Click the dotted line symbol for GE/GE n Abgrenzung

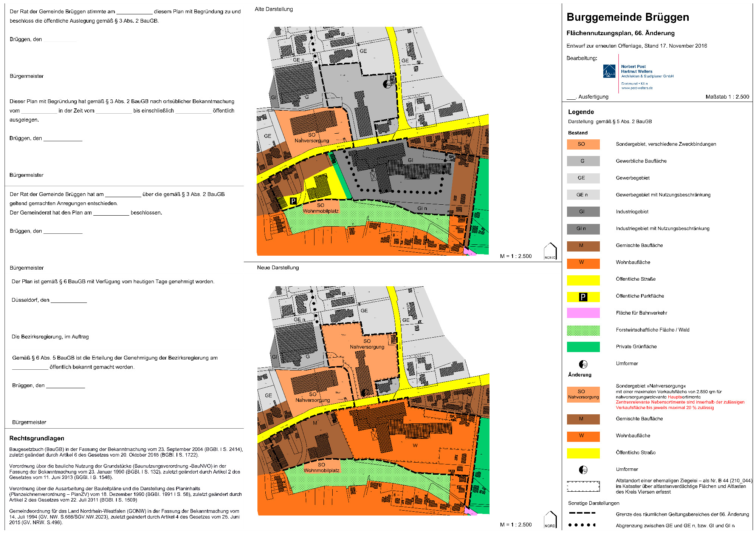pos(582,525)
